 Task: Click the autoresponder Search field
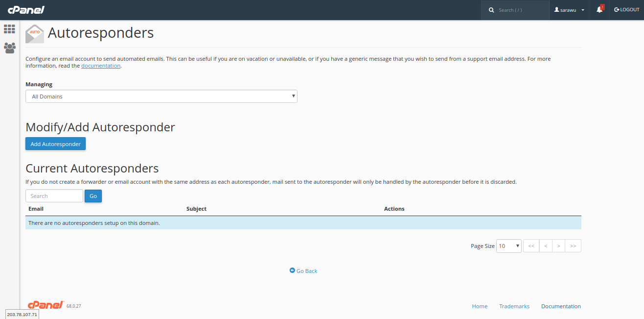tap(54, 196)
